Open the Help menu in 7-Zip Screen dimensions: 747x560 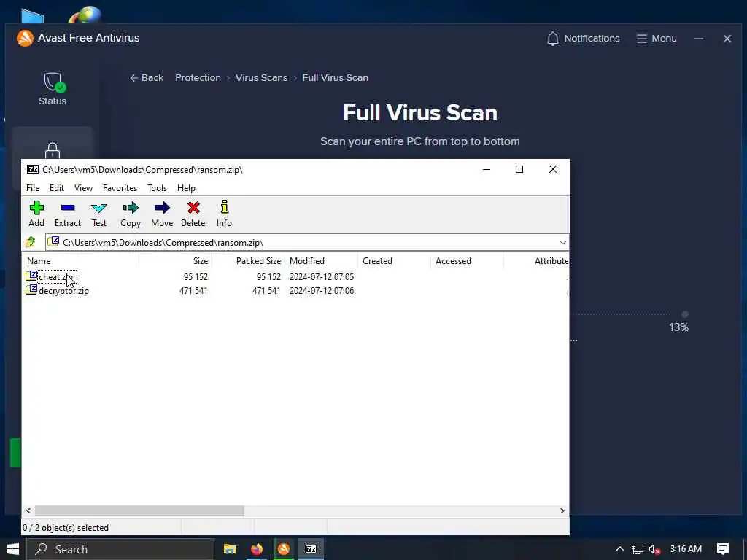point(186,188)
